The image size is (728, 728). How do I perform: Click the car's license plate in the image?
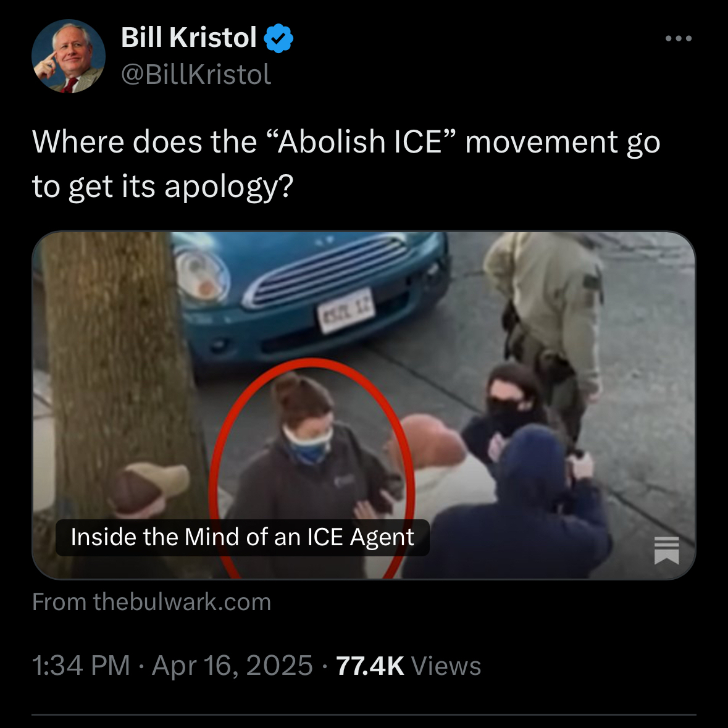coord(345,311)
